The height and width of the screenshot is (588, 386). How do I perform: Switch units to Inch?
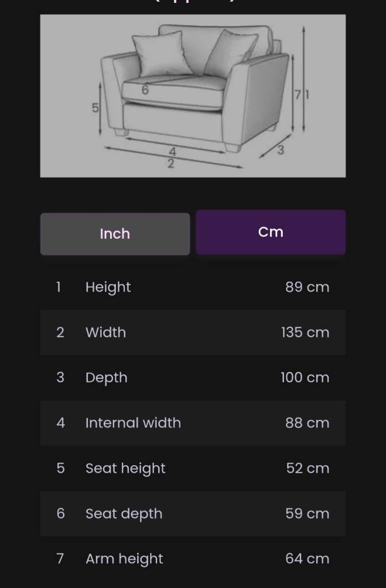[115, 234]
